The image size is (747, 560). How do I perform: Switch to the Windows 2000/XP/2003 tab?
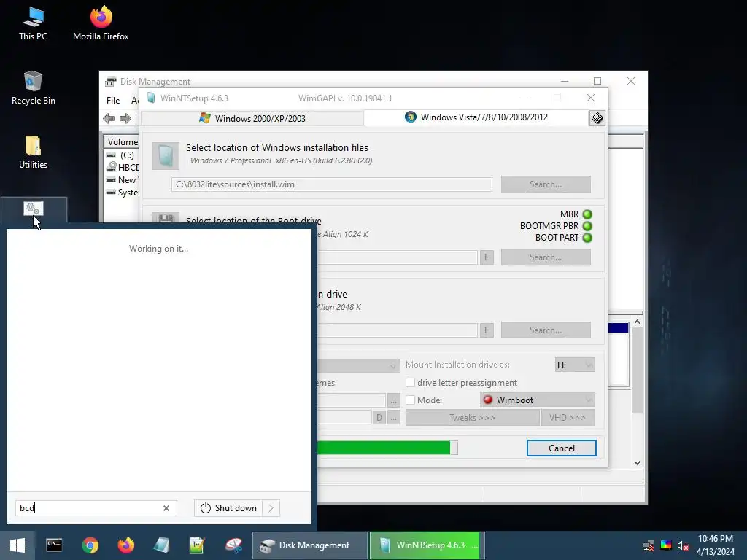[252, 118]
